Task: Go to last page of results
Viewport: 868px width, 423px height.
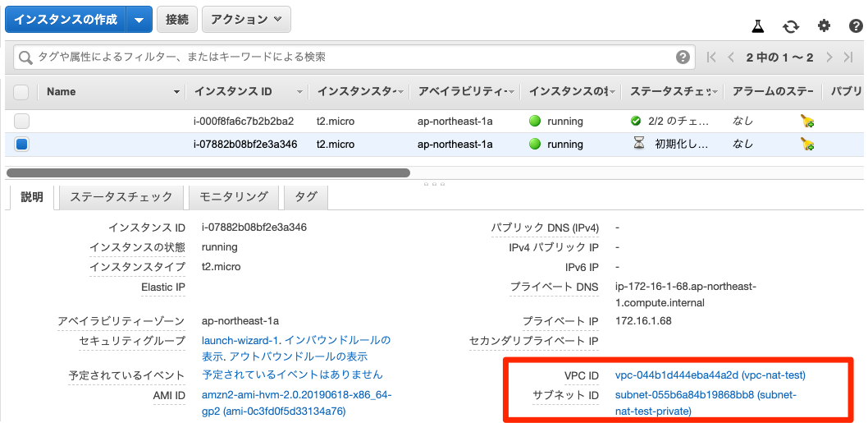Action: [848, 57]
